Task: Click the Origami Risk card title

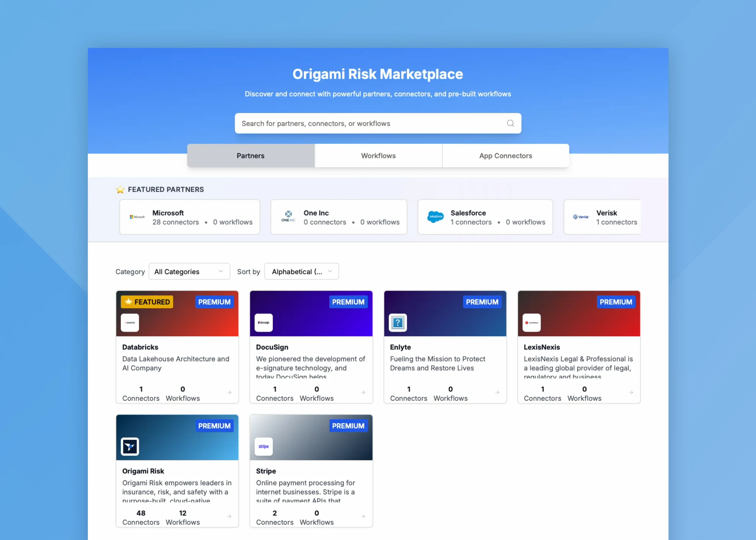Action: pos(143,471)
